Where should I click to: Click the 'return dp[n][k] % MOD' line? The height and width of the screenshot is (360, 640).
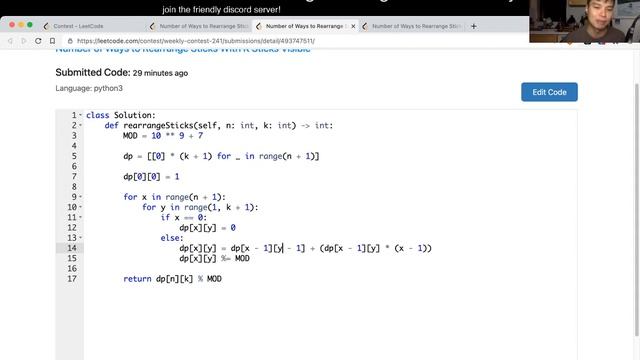coord(173,279)
